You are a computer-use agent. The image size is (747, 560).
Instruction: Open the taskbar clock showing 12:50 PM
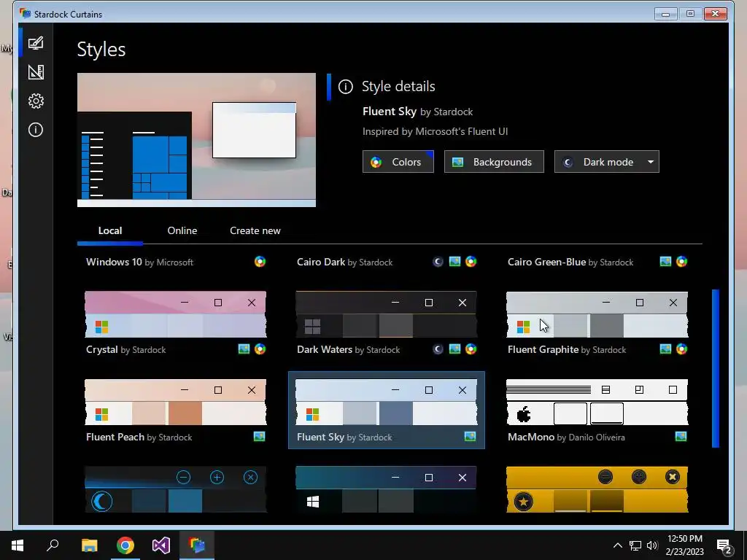coord(684,545)
